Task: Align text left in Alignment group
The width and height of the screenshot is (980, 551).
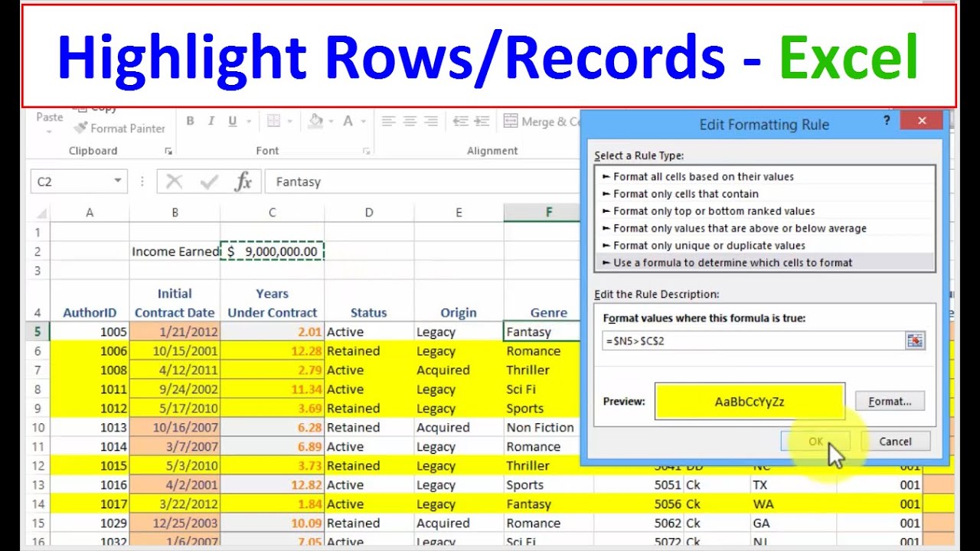Action: pyautogui.click(x=389, y=121)
